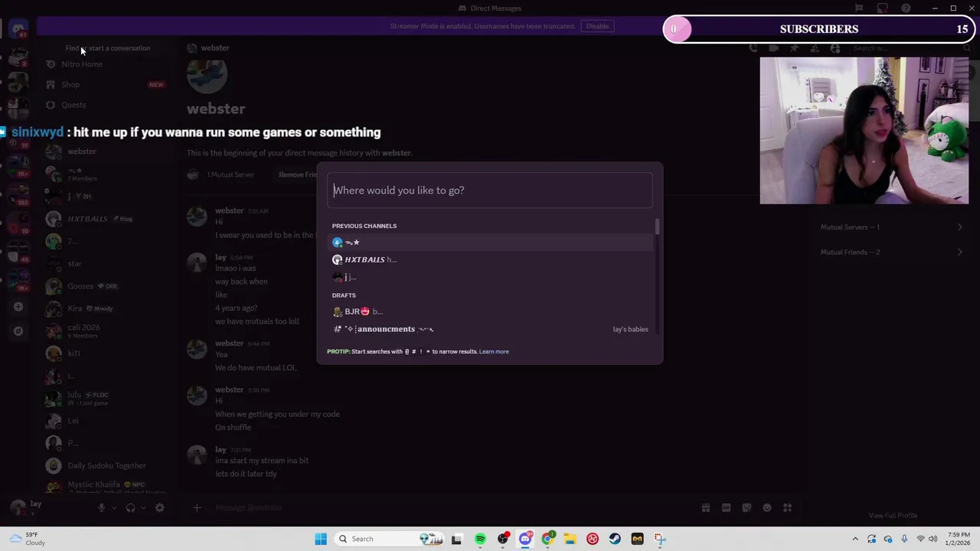Disable Streamer Mode with the Disable button

coord(597,26)
